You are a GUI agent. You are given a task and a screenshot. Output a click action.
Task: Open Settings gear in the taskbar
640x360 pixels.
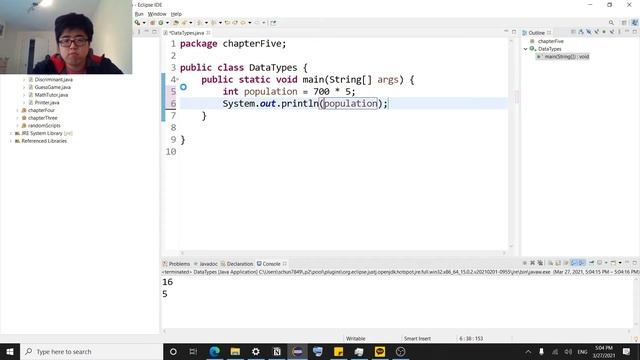tap(256, 351)
